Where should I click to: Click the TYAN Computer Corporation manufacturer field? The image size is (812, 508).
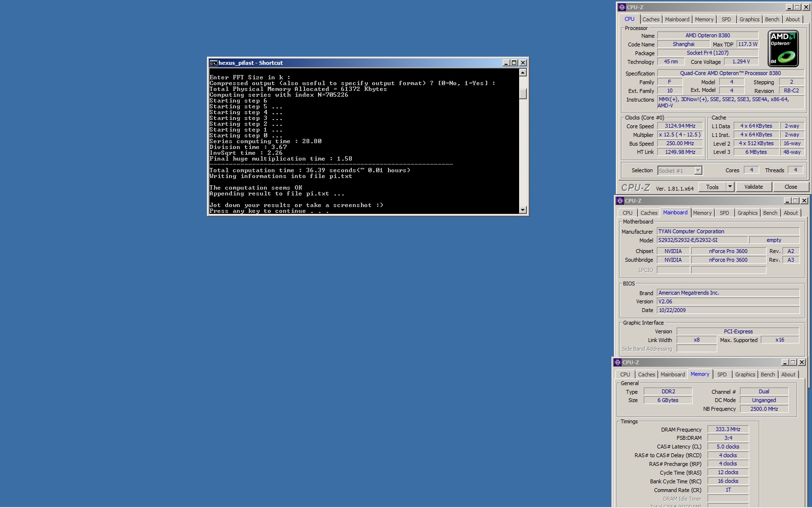click(x=728, y=231)
